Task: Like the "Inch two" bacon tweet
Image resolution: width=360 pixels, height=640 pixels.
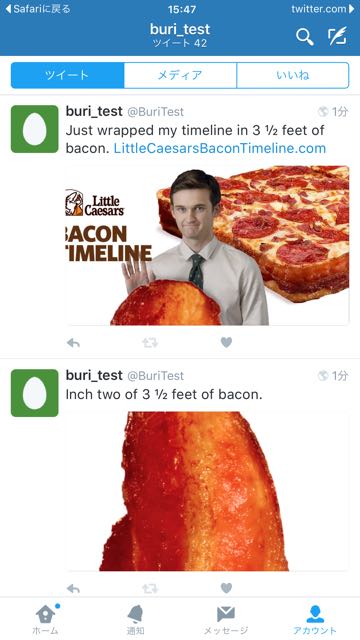Action: pyautogui.click(x=226, y=588)
